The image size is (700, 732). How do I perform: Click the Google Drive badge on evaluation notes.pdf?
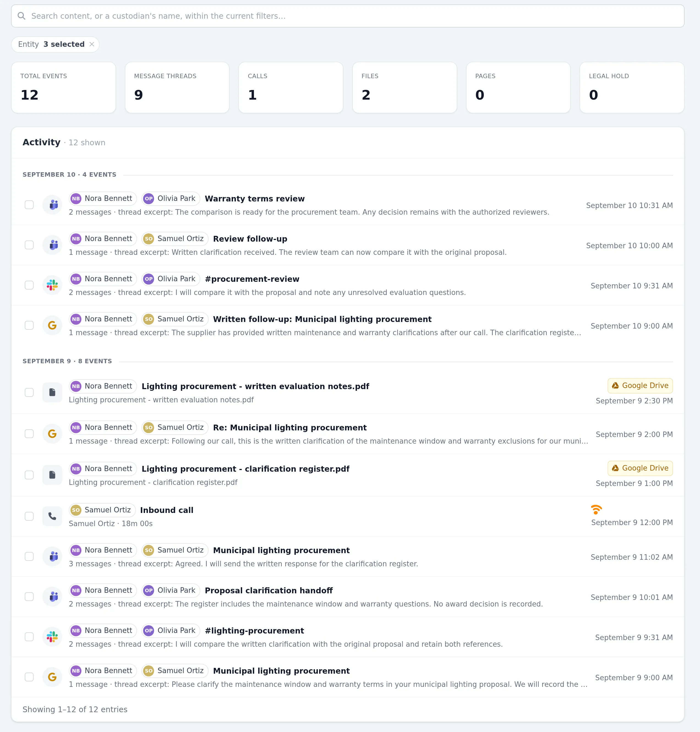pyautogui.click(x=640, y=386)
